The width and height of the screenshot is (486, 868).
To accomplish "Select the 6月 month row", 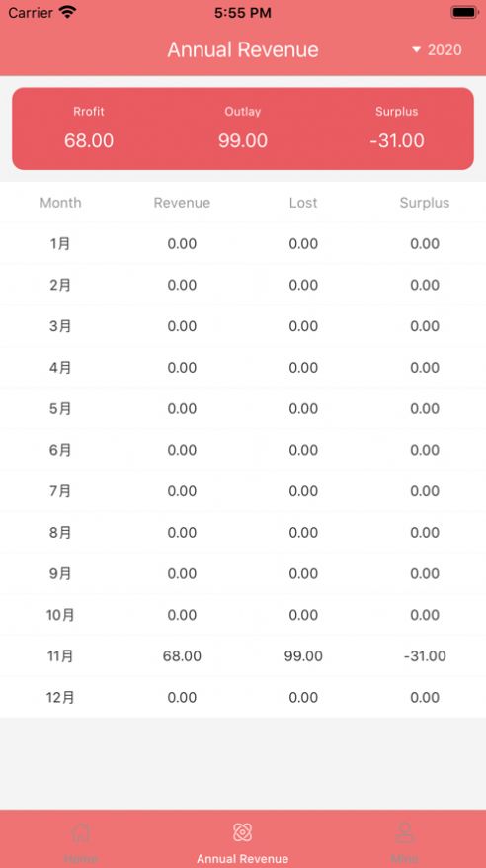I will click(x=243, y=450).
